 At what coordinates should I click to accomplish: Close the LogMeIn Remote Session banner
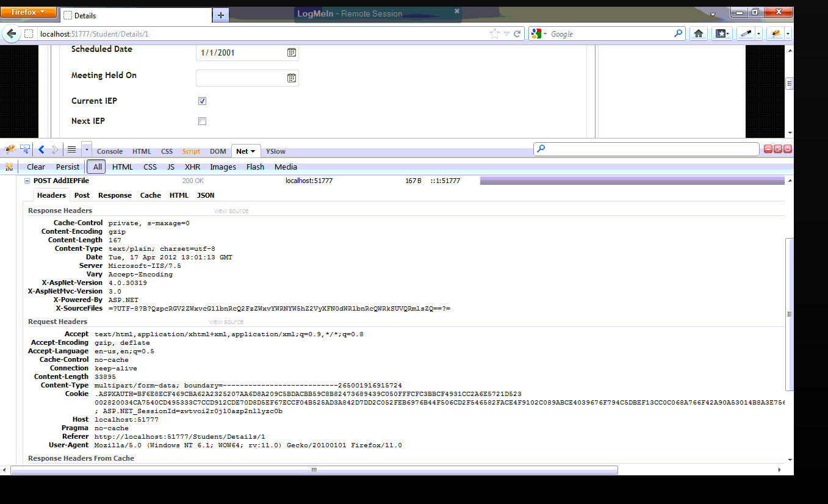(457, 10)
